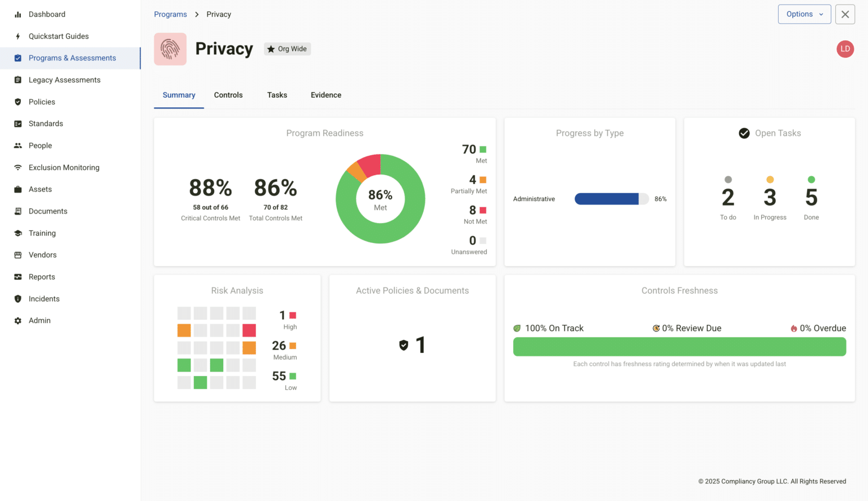Open the Policies shield icon
The height and width of the screenshot is (501, 868).
17,102
